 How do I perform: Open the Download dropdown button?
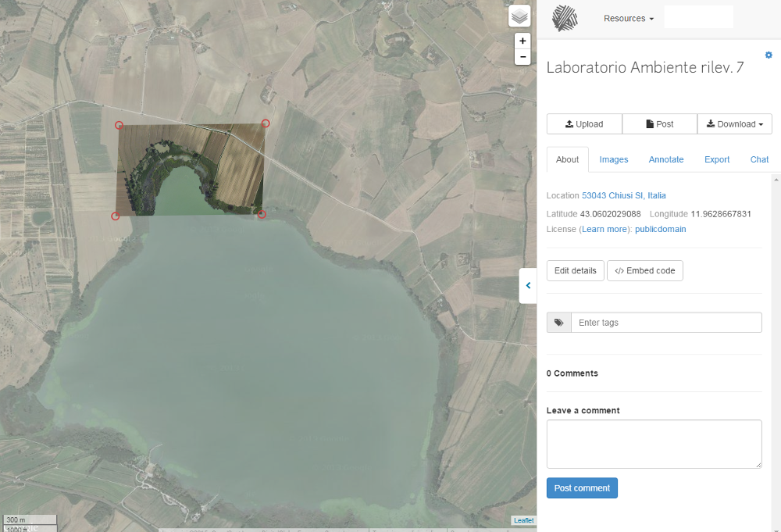click(x=735, y=124)
